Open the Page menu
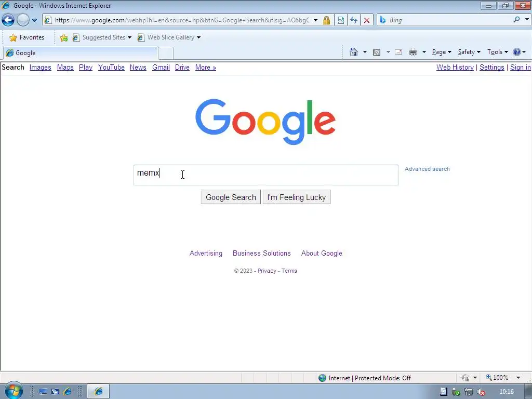The height and width of the screenshot is (399, 532). coord(442,52)
